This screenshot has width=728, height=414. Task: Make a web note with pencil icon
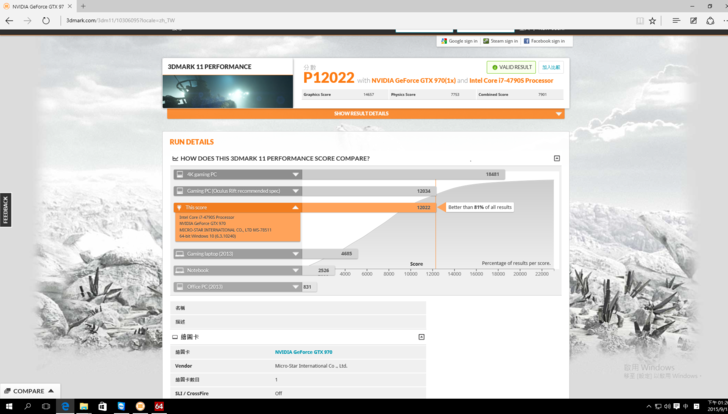point(693,20)
